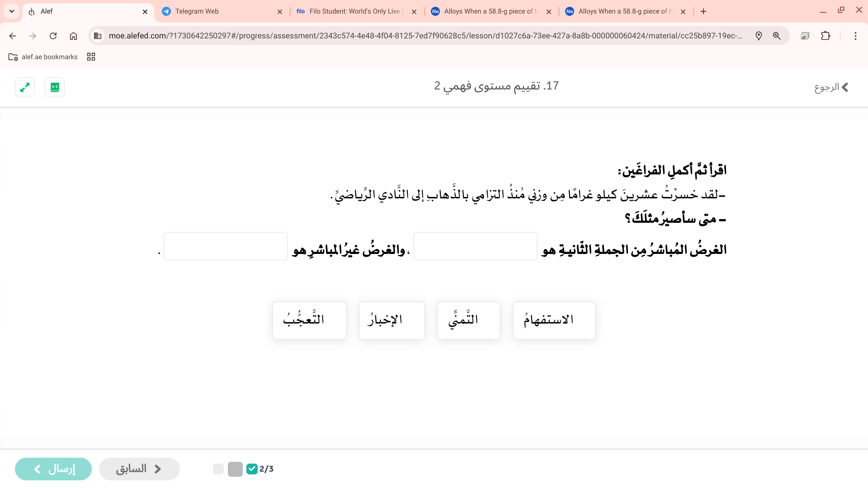Open the A-Z dictionary icon
Screen dimensions: 868x488
click(55, 87)
